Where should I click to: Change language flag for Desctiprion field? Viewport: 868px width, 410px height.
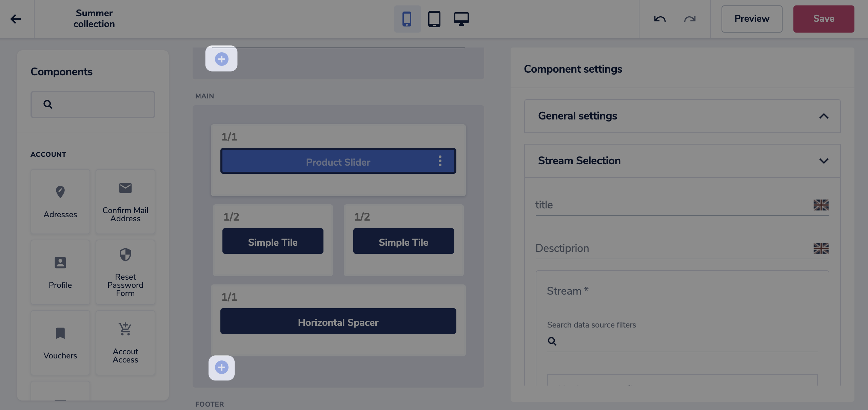[x=821, y=248]
